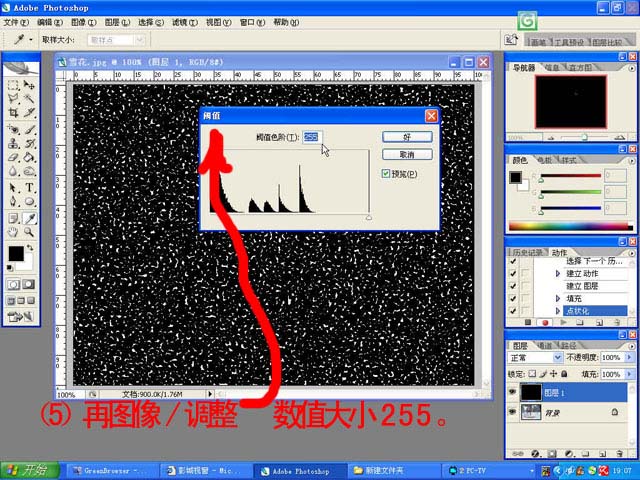Select the Eyedropper tool in toolbox
Image resolution: width=640 pixels, height=480 pixels.
click(x=29, y=218)
